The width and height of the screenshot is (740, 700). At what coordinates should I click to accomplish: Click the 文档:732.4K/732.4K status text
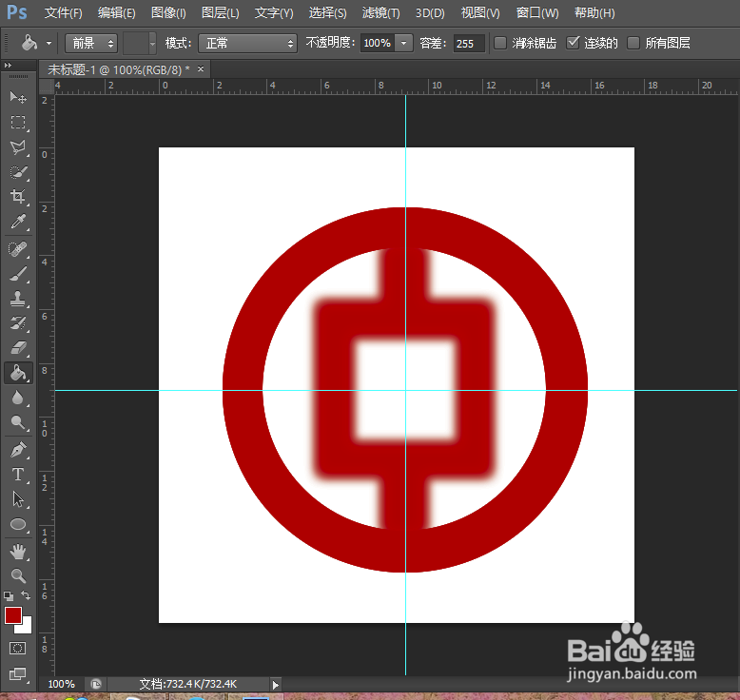click(187, 684)
